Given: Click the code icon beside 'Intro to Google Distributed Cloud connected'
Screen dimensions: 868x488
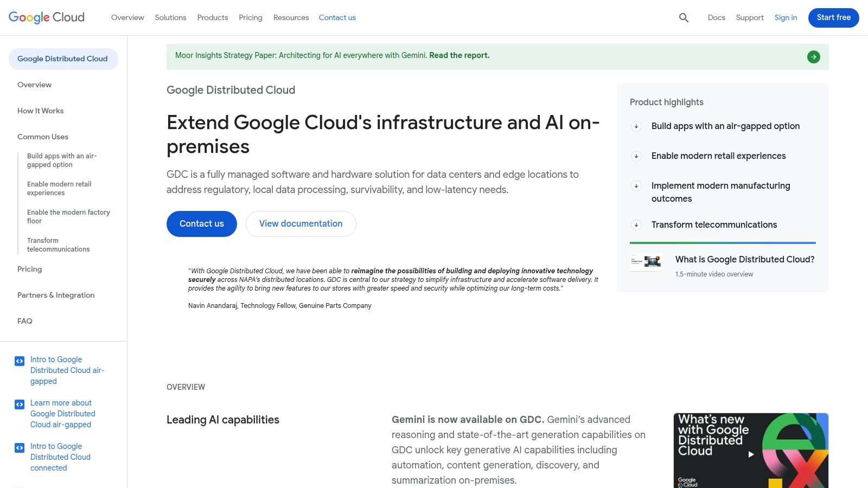Looking at the screenshot, I should click(x=20, y=448).
